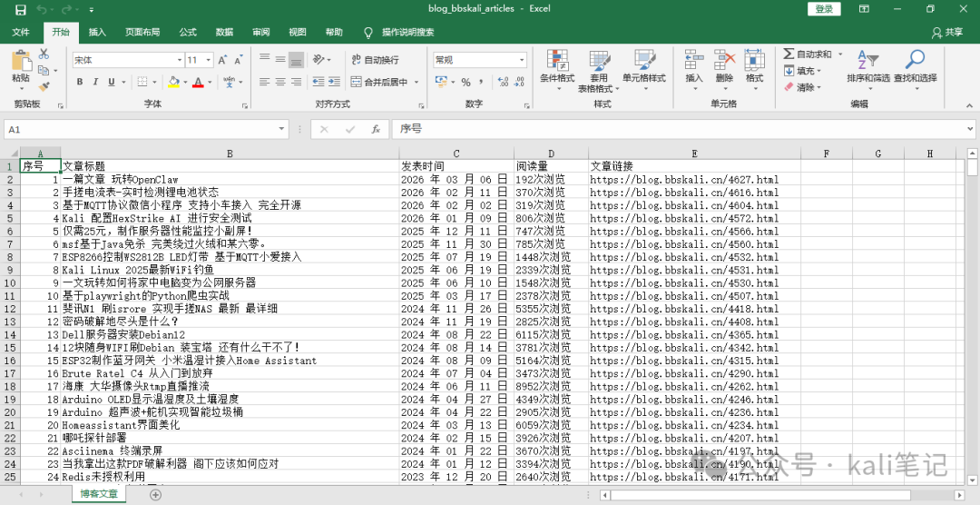Screen dimensions: 980x505
Task: Switch to the 插入 ribbon tab
Action: point(97,32)
